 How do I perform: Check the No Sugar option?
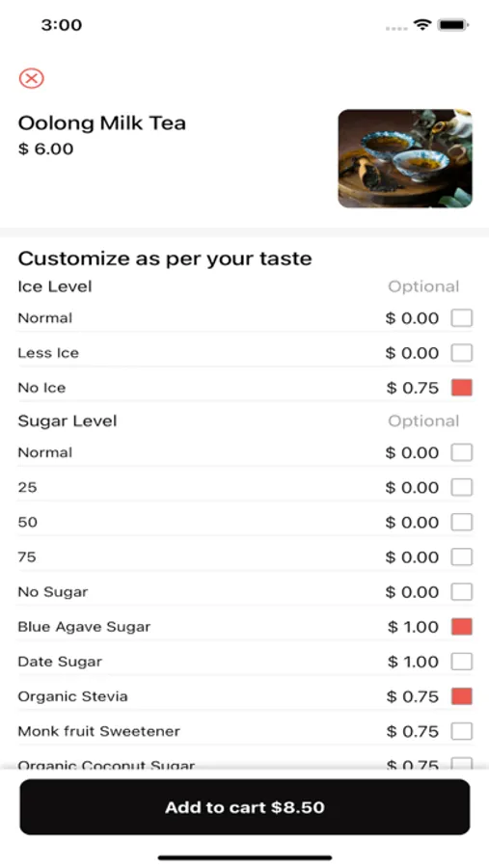click(x=461, y=592)
